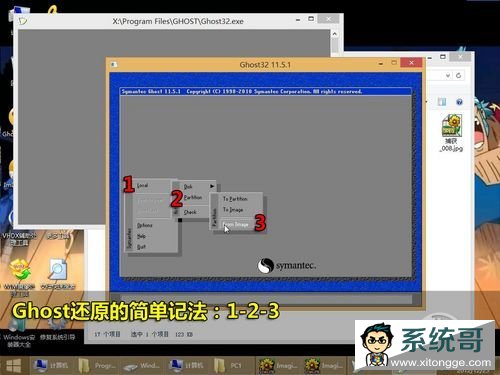
Task: Click the 选中 1 个项目 status text
Action: [150, 334]
